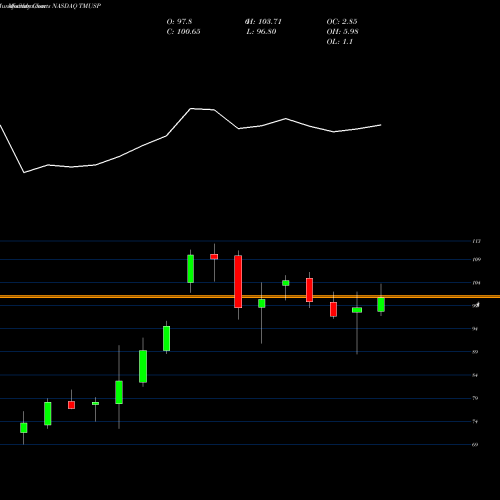
Task: Select the close value C: 100.65
Action: (x=183, y=31)
